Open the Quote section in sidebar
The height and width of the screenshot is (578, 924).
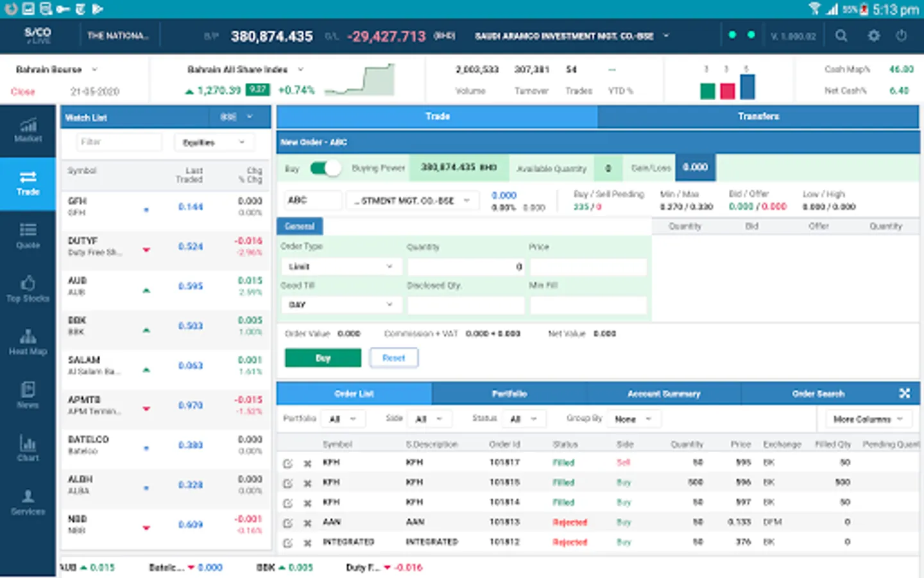[x=28, y=236]
